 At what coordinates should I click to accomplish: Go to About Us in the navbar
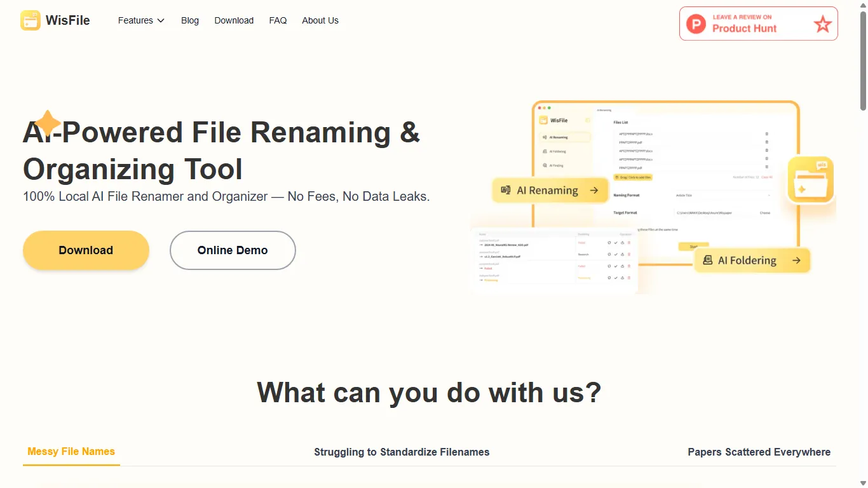tap(320, 20)
